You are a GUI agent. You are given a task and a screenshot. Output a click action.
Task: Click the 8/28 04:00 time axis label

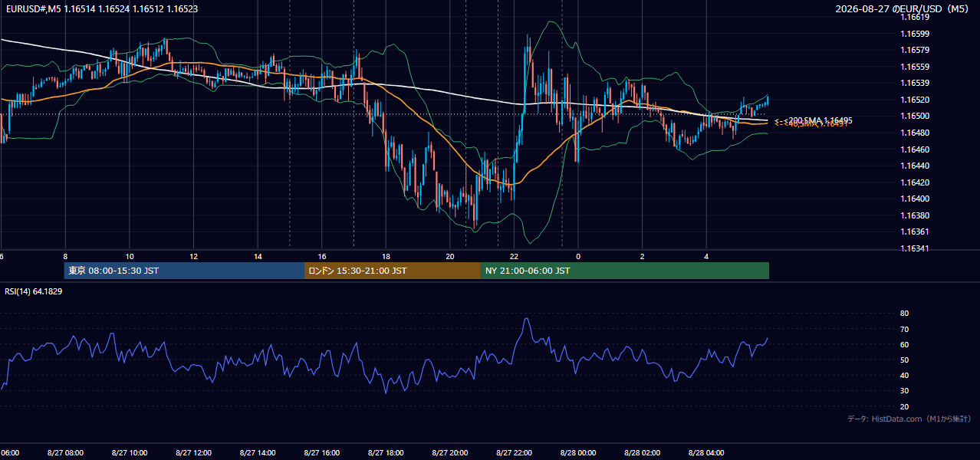(x=706, y=453)
